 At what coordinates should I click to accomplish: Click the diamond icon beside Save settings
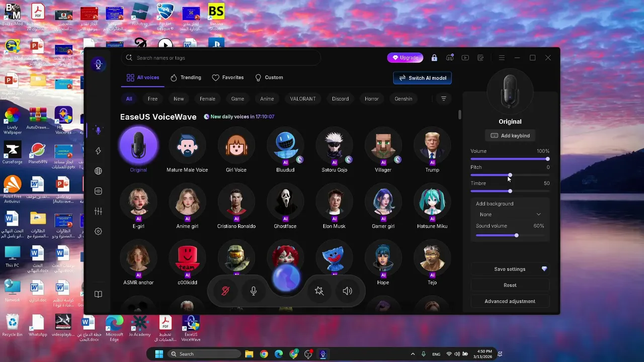point(544,269)
